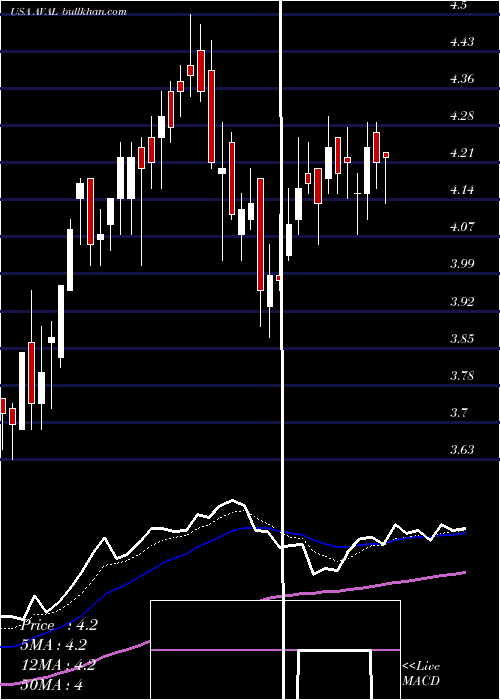Click the 'USA AVAL bullkhan.com' chart title
This screenshot has height=700, width=500.
click(x=69, y=12)
